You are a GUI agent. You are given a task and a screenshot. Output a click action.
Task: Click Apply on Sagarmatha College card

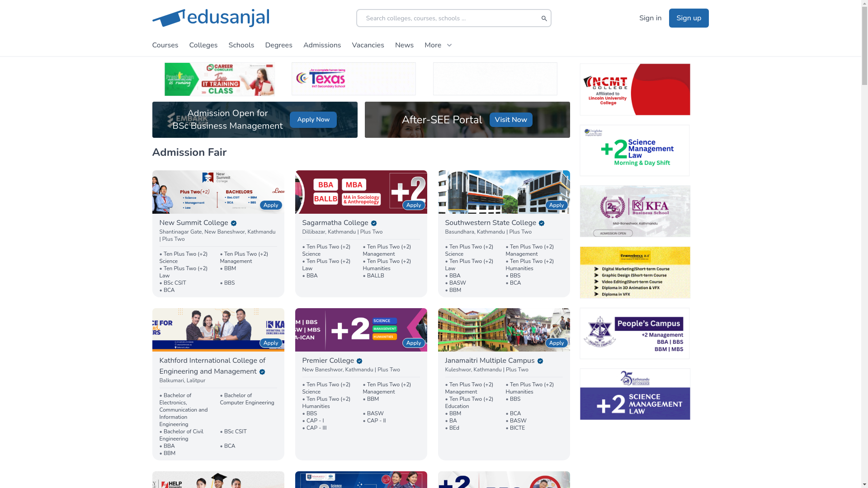point(413,205)
